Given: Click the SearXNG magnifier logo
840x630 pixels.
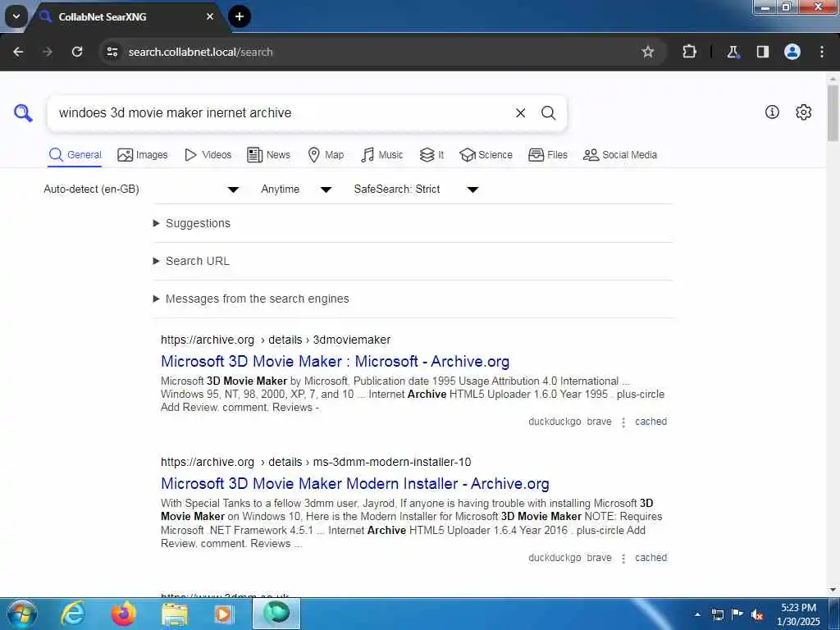Looking at the screenshot, I should pos(23,113).
